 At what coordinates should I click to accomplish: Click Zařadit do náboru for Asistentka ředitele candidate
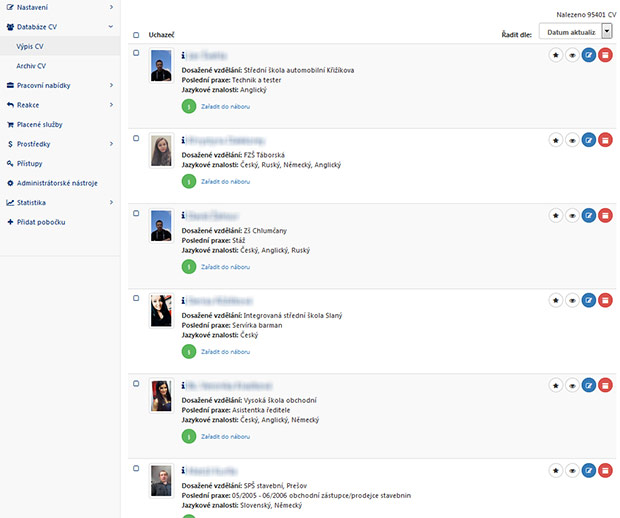tap(226, 437)
